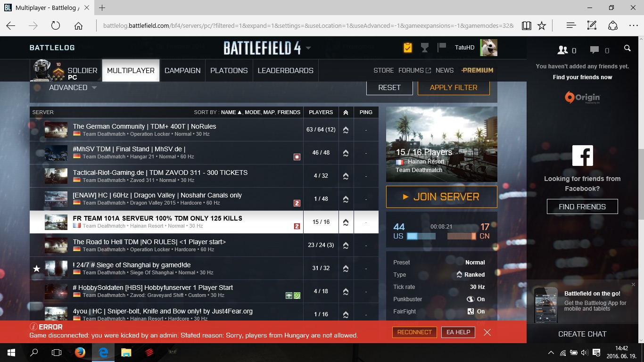The image size is (644, 362).
Task: Open the assignments clipboard icon in header
Action: tap(408, 48)
